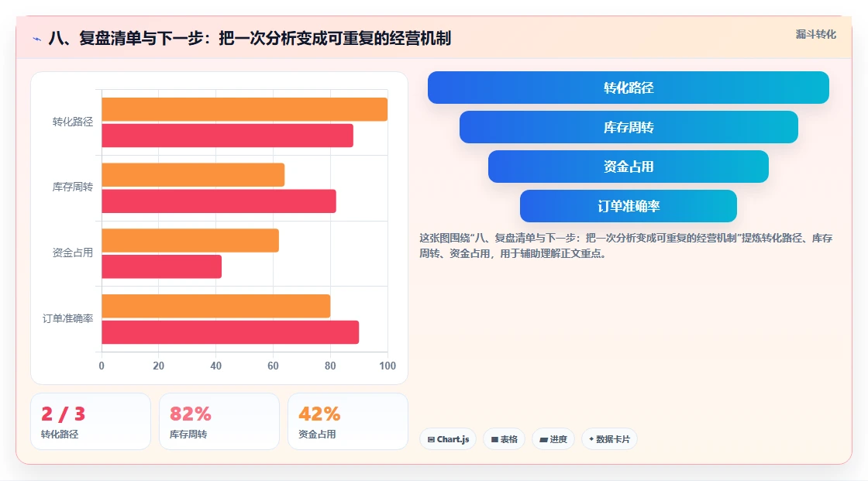Click the slide title 八、复盘清单与下一步
This screenshot has height=481, width=868.
click(250, 38)
